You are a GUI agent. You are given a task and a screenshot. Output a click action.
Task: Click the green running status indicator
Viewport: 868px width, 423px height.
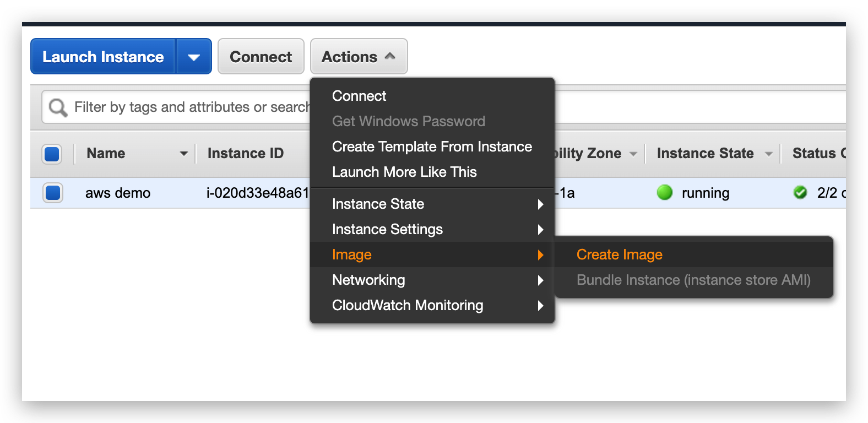[x=665, y=192]
